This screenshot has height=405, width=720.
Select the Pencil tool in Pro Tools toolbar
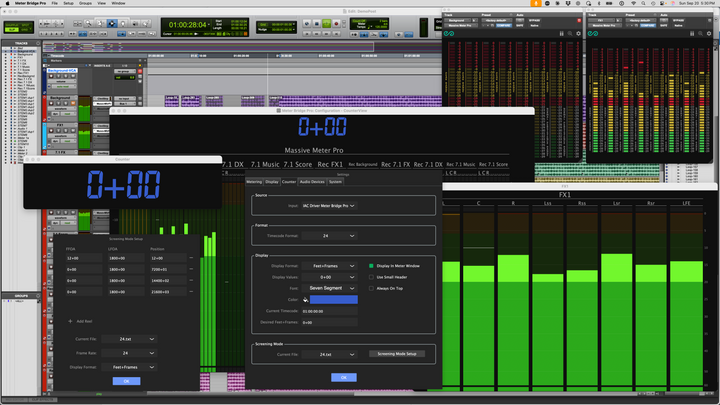(x=146, y=23)
